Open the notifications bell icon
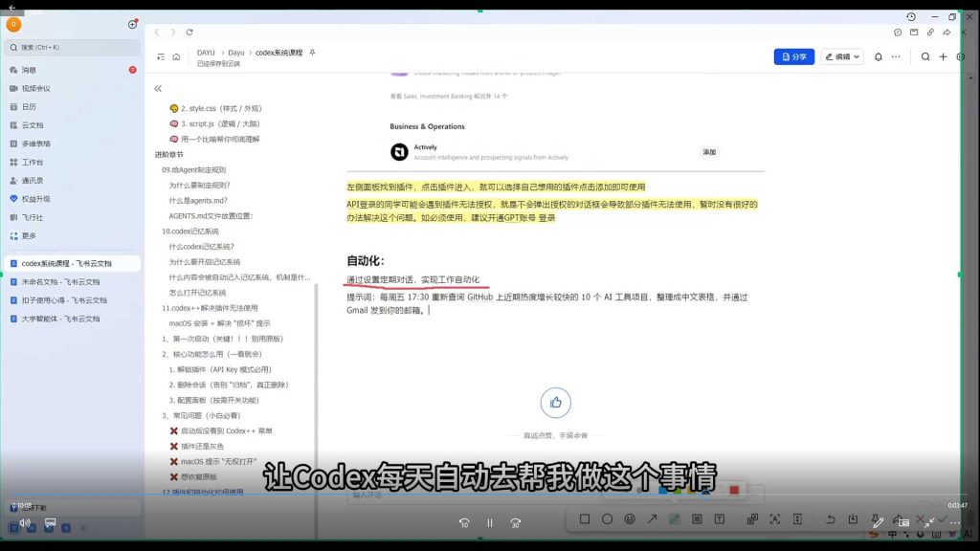 pos(879,56)
